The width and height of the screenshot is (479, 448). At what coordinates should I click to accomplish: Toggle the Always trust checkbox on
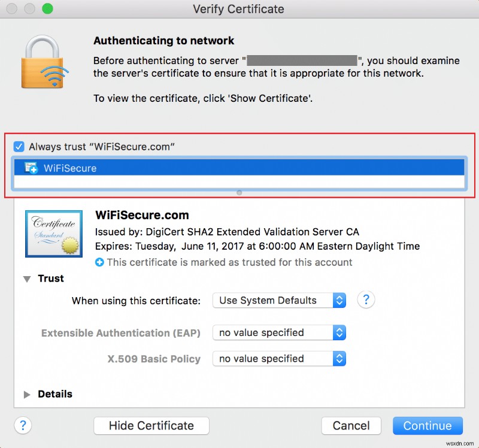(x=19, y=146)
